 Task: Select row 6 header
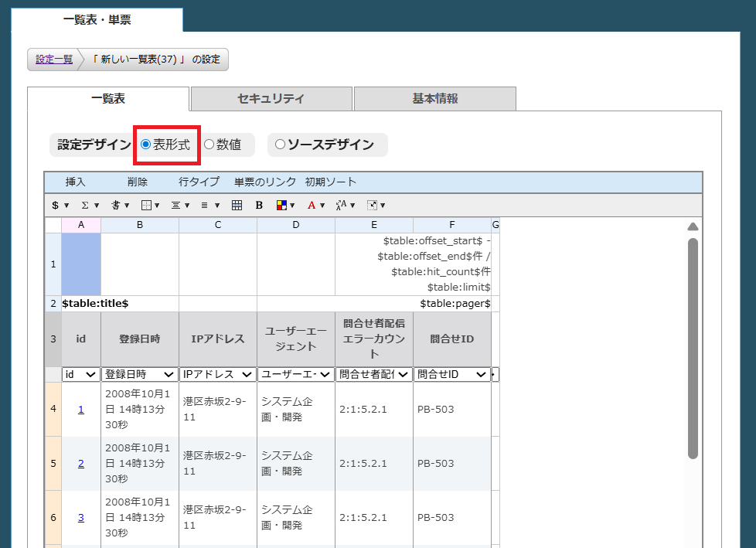[x=53, y=518]
